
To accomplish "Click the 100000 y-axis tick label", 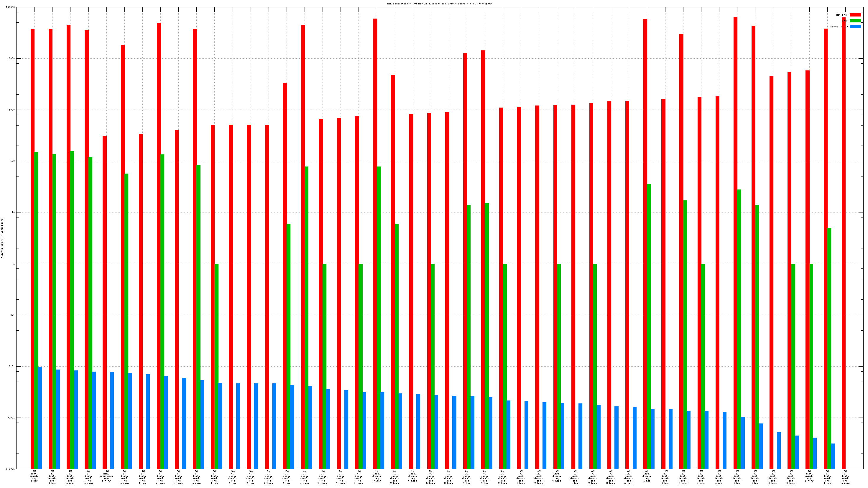I will [x=10, y=7].
